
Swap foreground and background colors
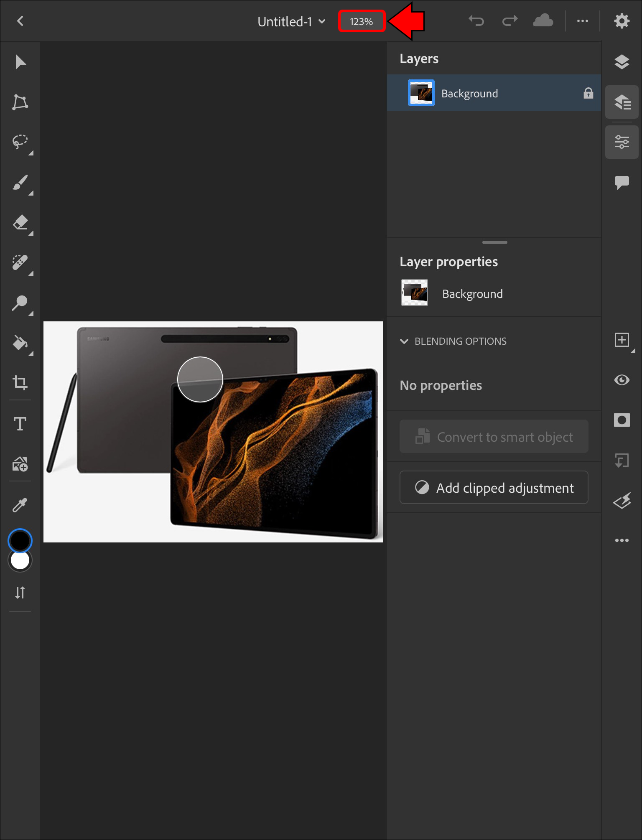tap(20, 593)
